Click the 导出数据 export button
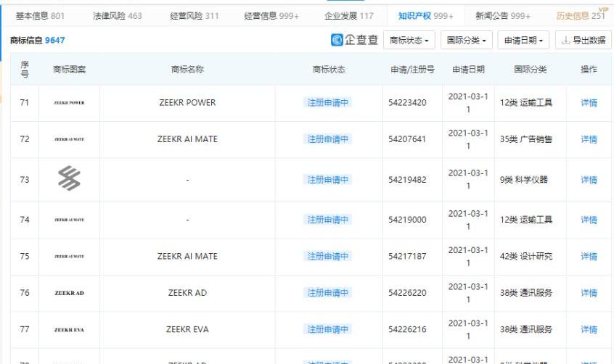 584,41
